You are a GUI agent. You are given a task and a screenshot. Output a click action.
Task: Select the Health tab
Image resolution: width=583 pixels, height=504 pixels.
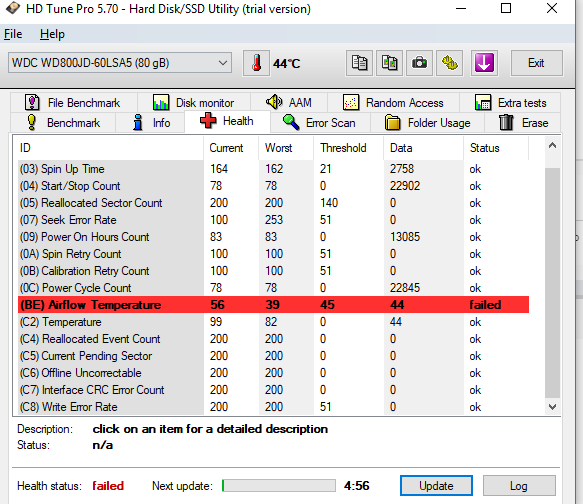pos(227,121)
